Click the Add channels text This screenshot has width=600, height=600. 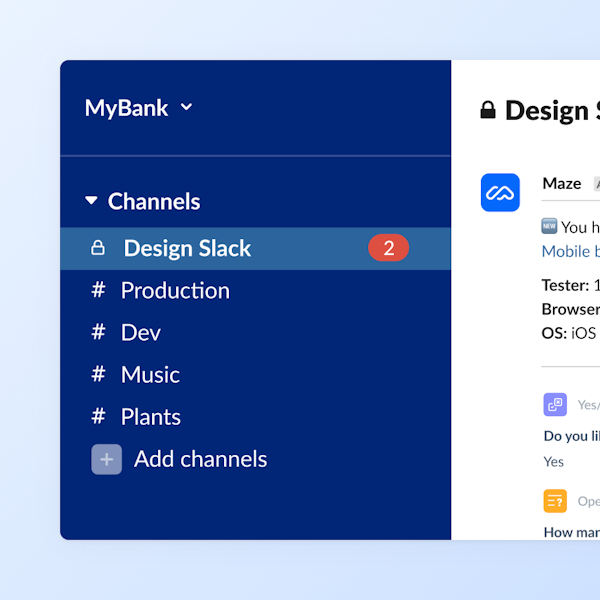coord(200,459)
